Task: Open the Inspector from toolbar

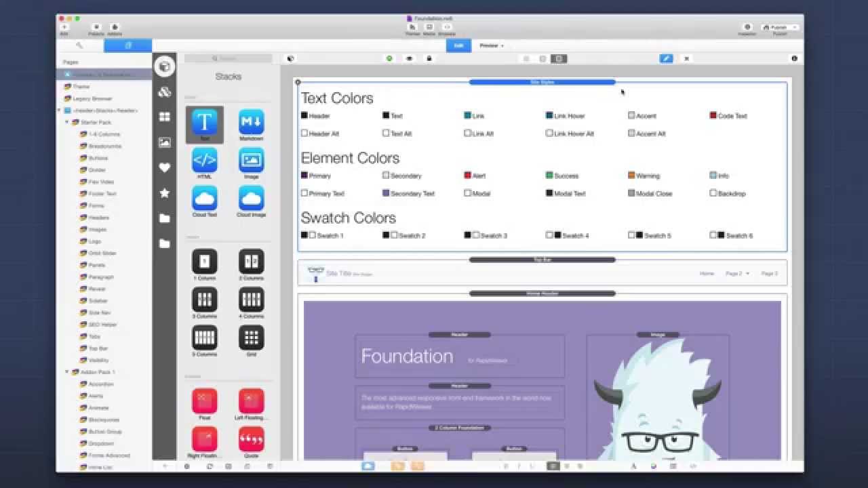Action: coord(747,29)
